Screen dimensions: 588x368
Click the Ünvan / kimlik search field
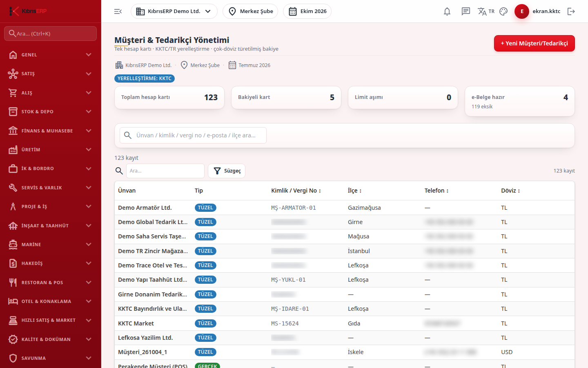193,135
